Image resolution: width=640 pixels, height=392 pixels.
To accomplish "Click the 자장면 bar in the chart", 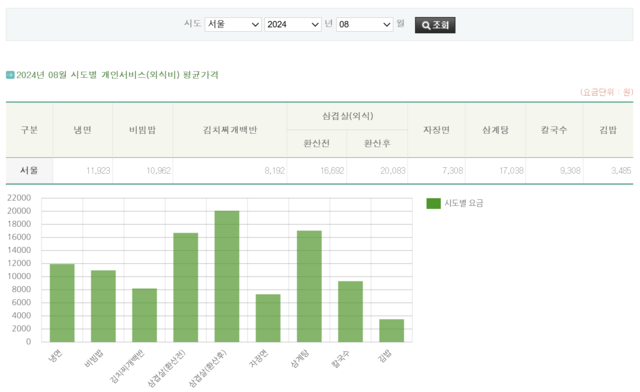I will 268,318.
